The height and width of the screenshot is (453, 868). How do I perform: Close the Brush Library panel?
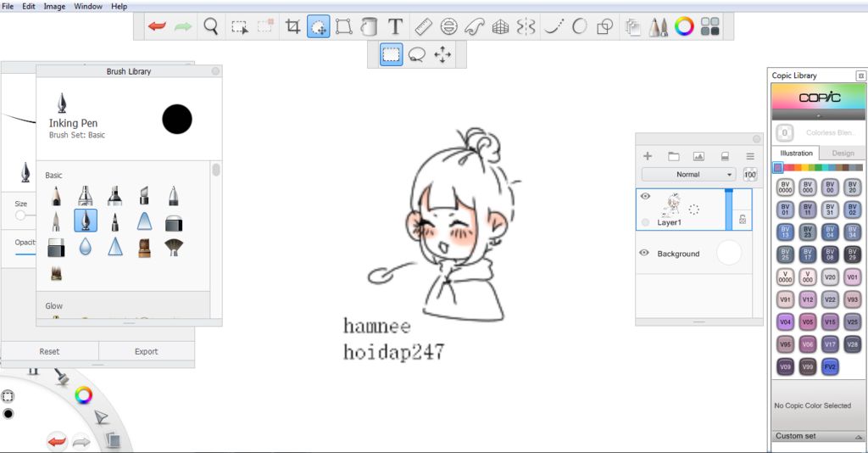click(x=215, y=71)
